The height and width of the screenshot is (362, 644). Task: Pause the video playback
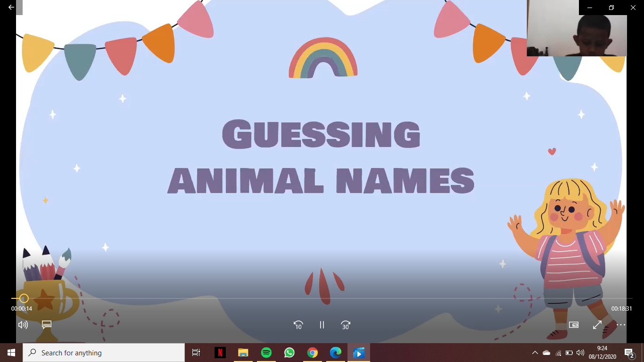[x=322, y=325]
